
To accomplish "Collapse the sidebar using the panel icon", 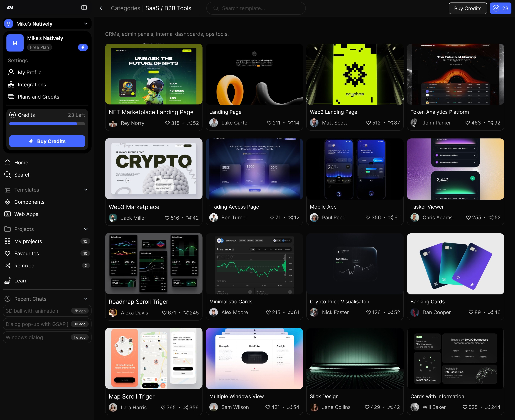I will pos(84,8).
